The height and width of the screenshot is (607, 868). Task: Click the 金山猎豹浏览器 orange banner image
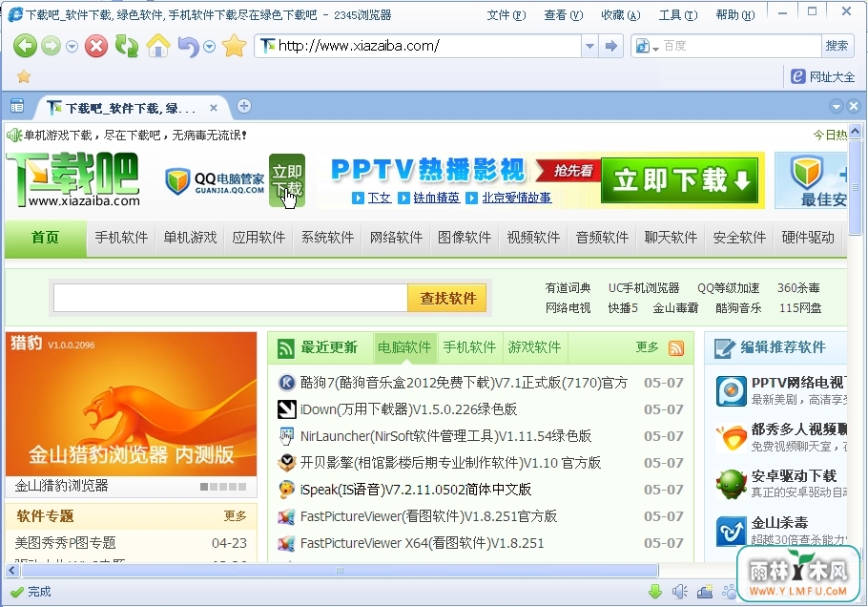click(x=132, y=405)
